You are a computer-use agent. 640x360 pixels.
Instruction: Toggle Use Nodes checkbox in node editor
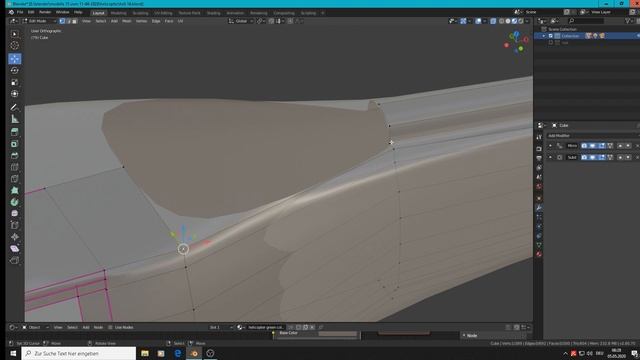tap(110, 327)
